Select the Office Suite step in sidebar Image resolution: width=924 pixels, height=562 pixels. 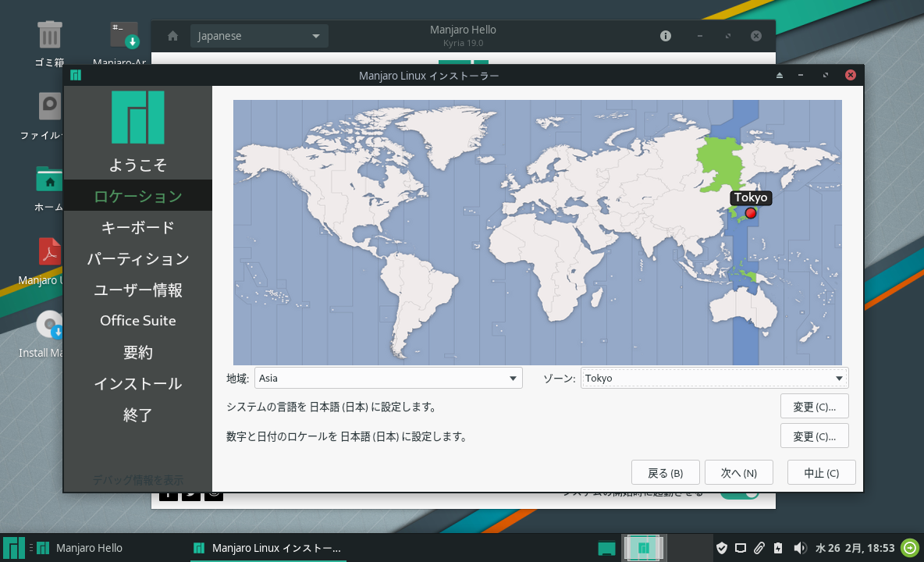coord(138,321)
